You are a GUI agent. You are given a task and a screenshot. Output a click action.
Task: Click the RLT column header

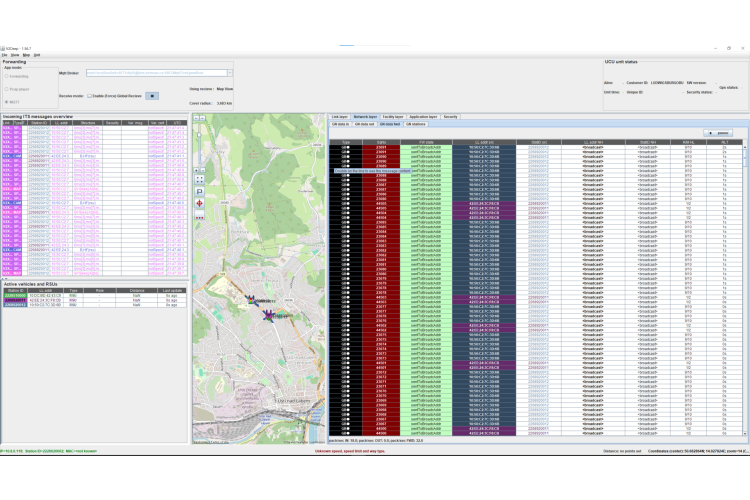724,142
